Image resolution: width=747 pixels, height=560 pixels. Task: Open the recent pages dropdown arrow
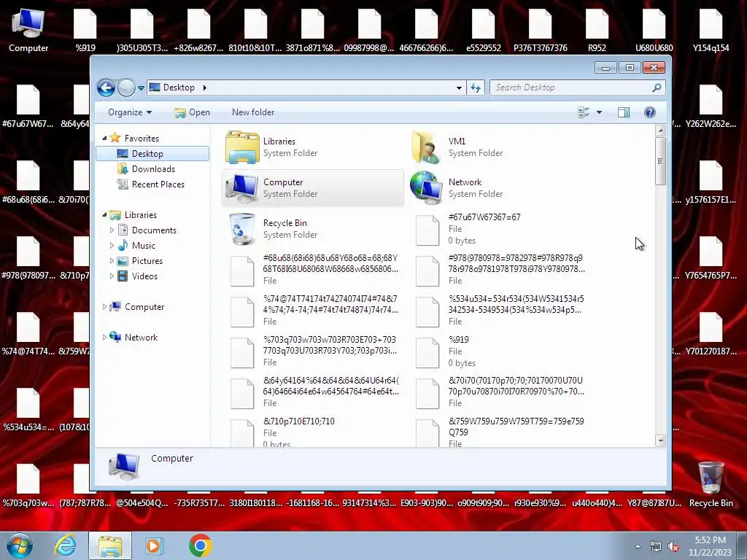click(141, 88)
